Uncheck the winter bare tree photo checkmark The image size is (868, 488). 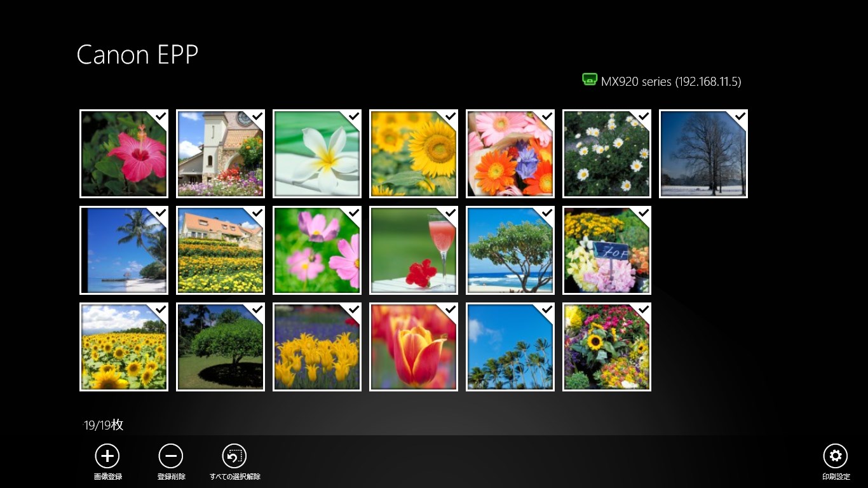pos(740,116)
